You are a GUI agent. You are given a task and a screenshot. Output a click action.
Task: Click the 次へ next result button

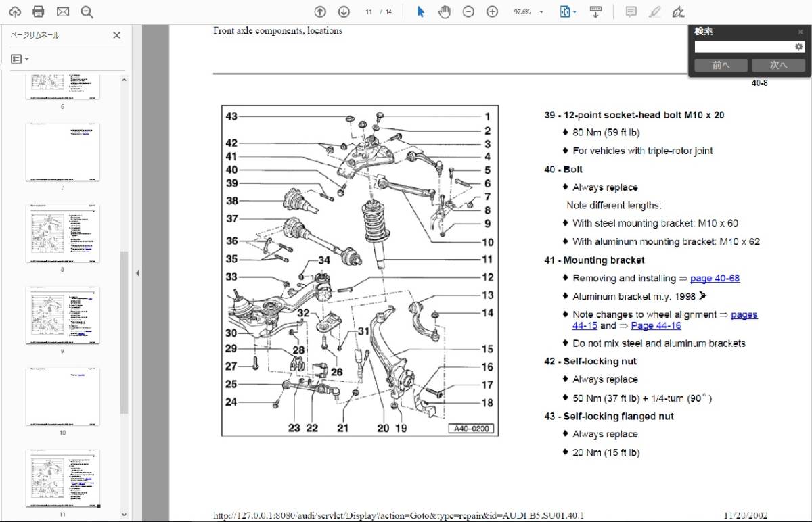[778, 66]
